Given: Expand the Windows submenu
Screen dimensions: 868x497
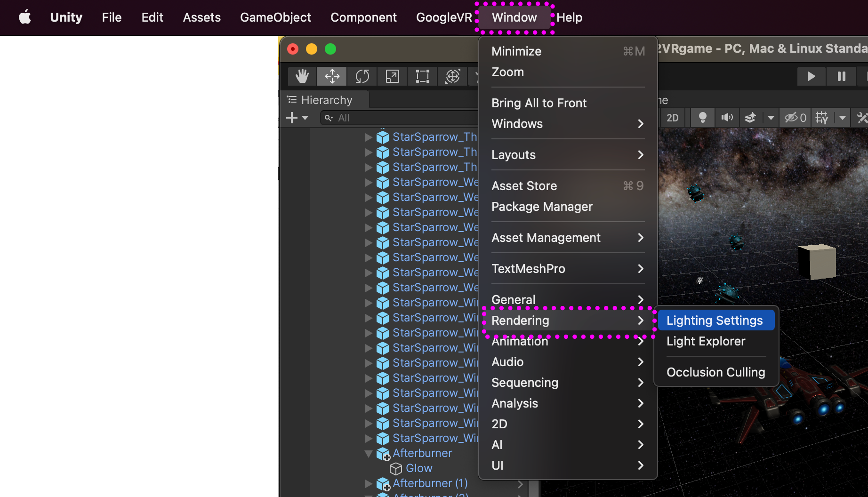Looking at the screenshot, I should point(568,124).
